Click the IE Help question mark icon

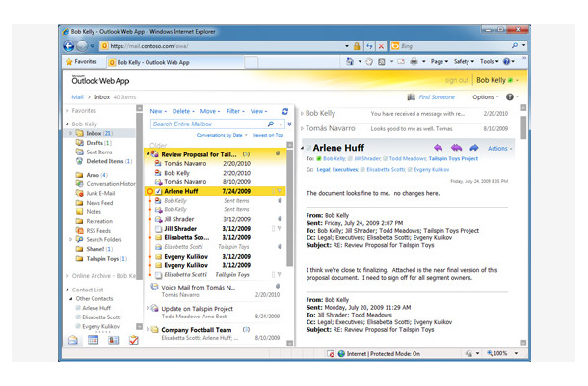pos(506,61)
